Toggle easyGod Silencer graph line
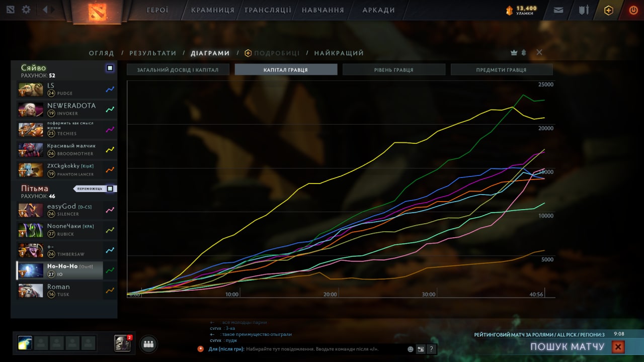The height and width of the screenshot is (362, 644). [x=110, y=210]
